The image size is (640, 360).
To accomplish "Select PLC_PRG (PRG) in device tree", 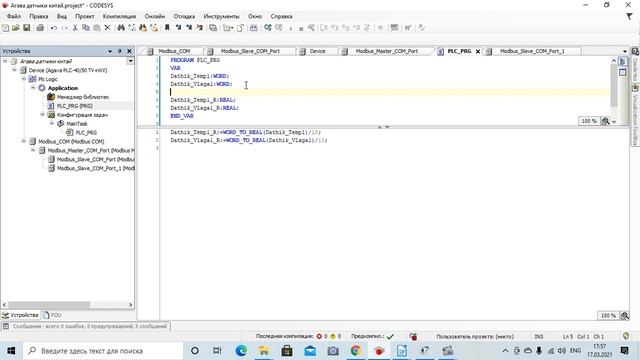I will point(75,106).
